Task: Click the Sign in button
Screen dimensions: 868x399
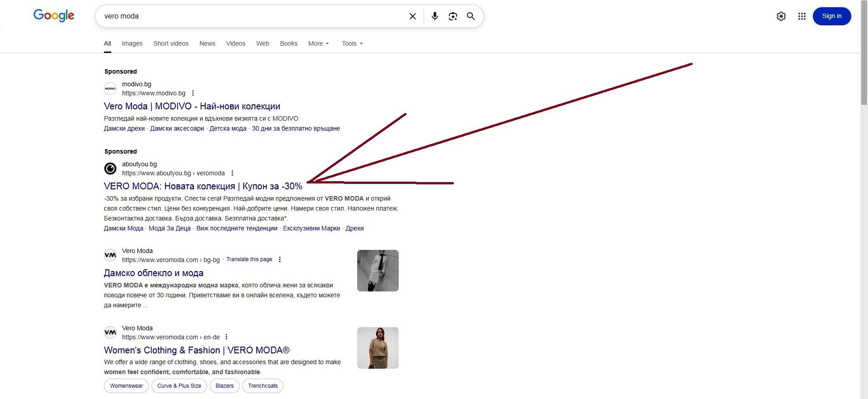Action: coord(831,16)
